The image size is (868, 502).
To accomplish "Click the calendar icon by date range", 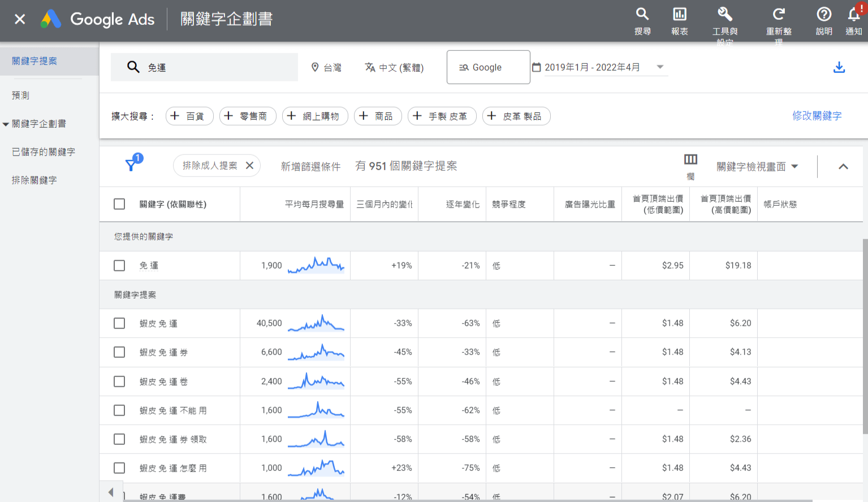I will (x=537, y=67).
